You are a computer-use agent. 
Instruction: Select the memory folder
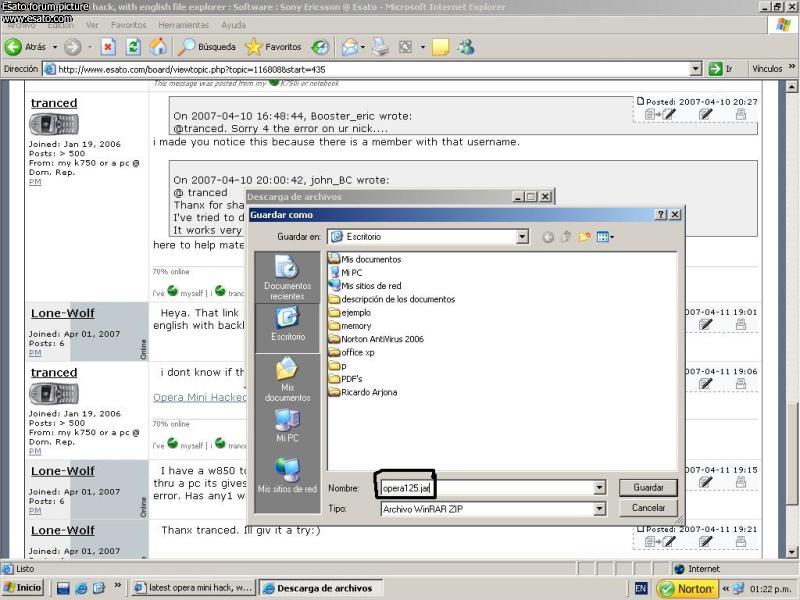(350, 326)
